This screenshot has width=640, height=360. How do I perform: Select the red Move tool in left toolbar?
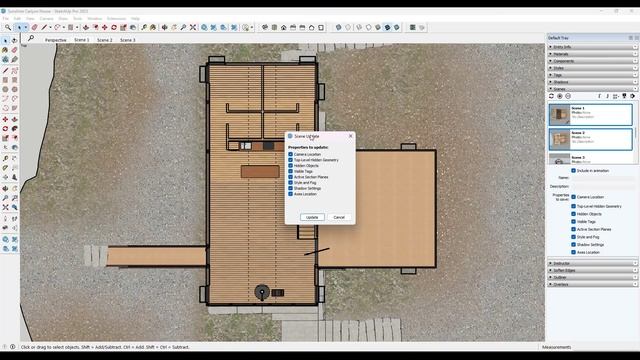(x=5, y=119)
